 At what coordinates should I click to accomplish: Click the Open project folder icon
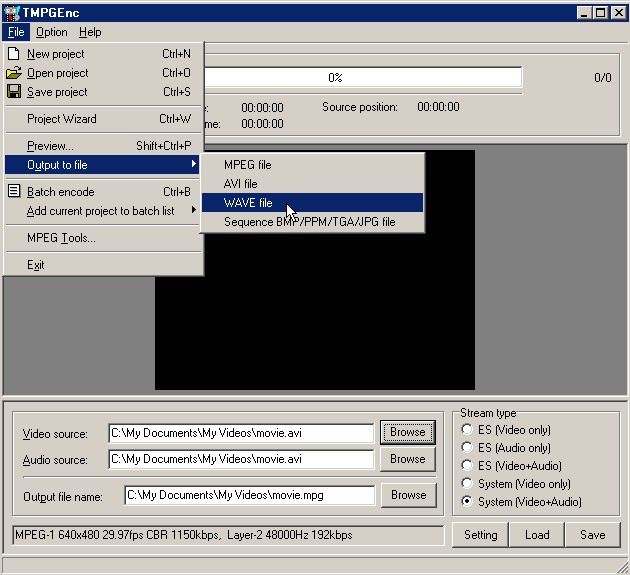click(x=14, y=73)
